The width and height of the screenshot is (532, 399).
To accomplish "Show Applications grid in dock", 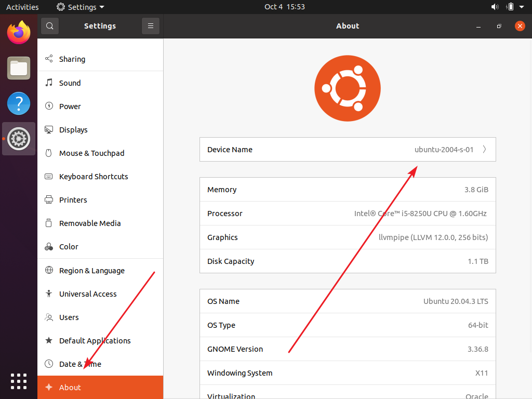I will click(x=19, y=381).
